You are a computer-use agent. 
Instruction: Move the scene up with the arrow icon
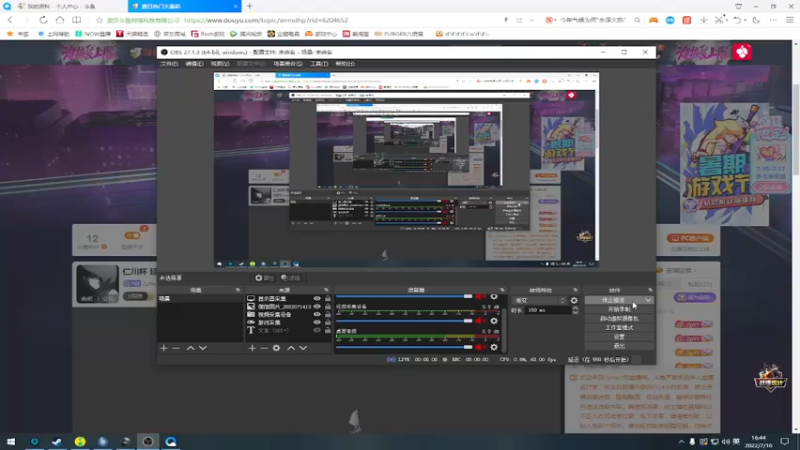tap(190, 348)
